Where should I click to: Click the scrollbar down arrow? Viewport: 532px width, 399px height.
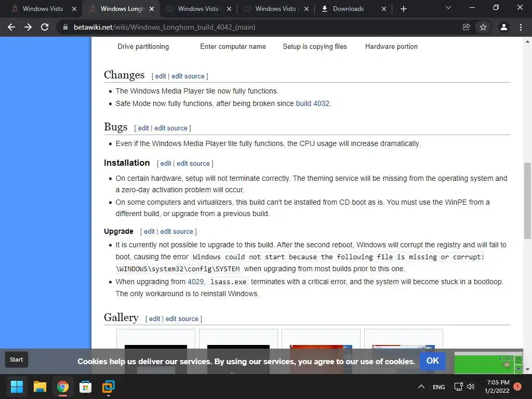pos(527,369)
